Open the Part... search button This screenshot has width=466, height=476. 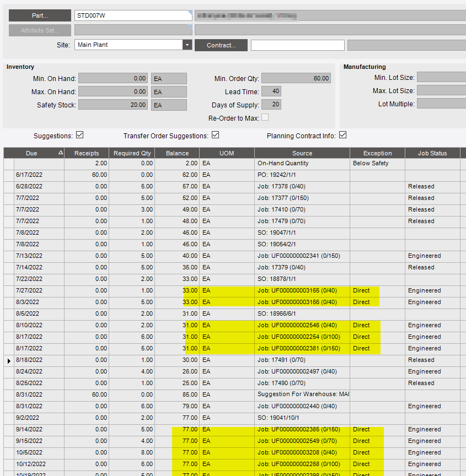point(40,15)
